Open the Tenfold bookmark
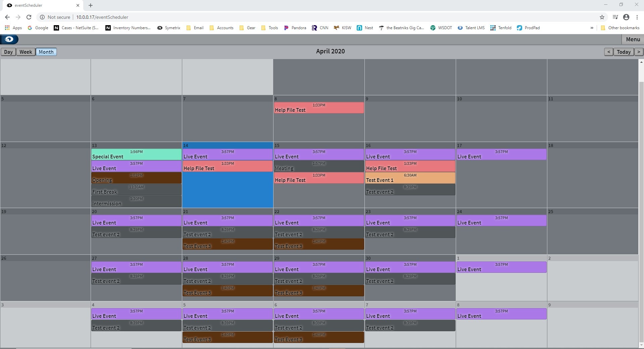 click(x=501, y=28)
